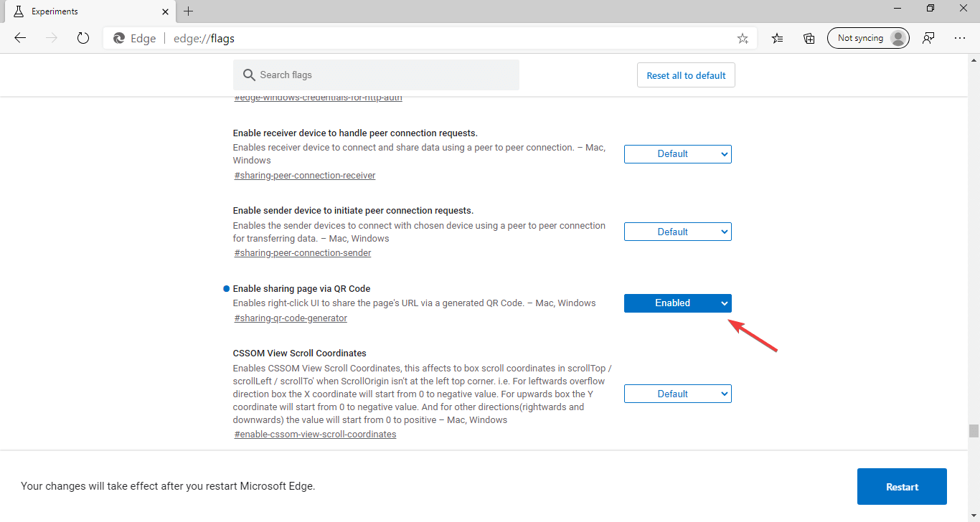
Task: Click the Reset all to default button
Action: (x=685, y=75)
